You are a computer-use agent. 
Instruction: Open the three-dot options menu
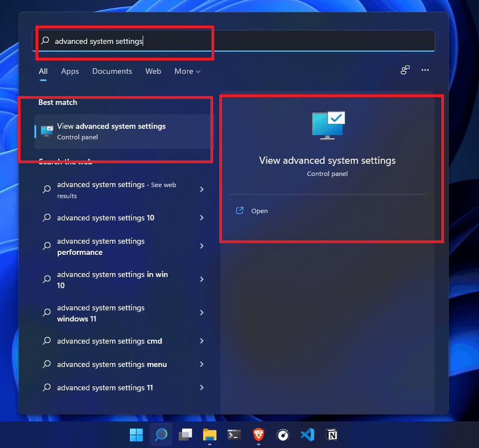(425, 71)
